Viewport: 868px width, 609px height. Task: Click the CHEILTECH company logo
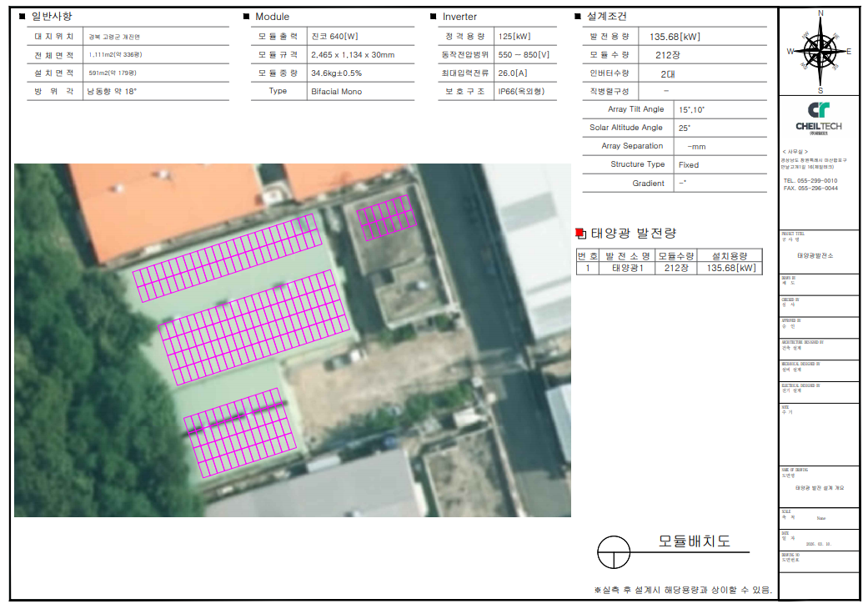[818, 118]
